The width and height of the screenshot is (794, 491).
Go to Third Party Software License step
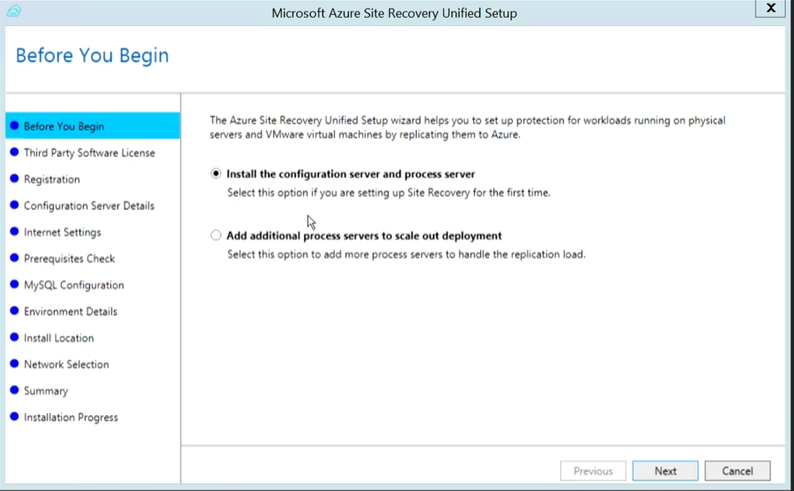point(89,153)
